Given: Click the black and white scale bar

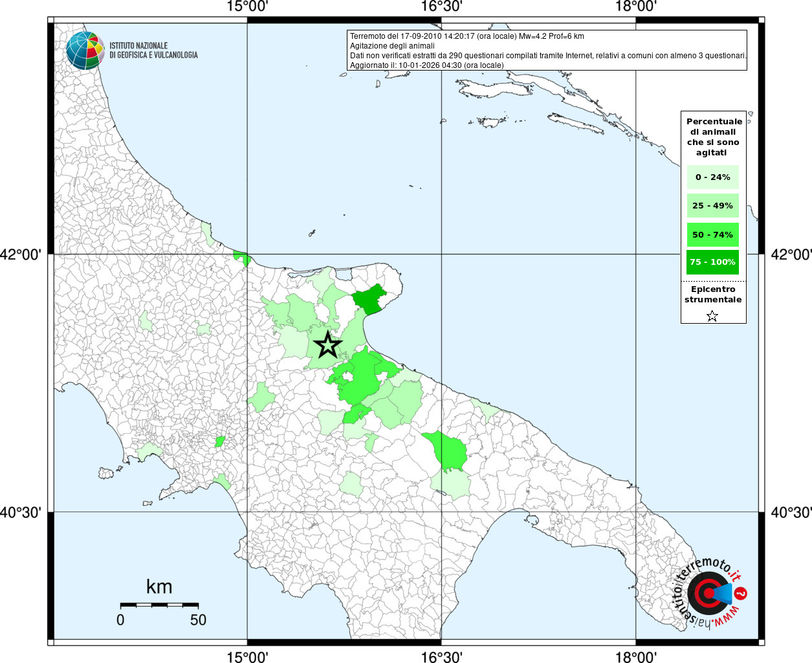Looking at the screenshot, I should 159,605.
